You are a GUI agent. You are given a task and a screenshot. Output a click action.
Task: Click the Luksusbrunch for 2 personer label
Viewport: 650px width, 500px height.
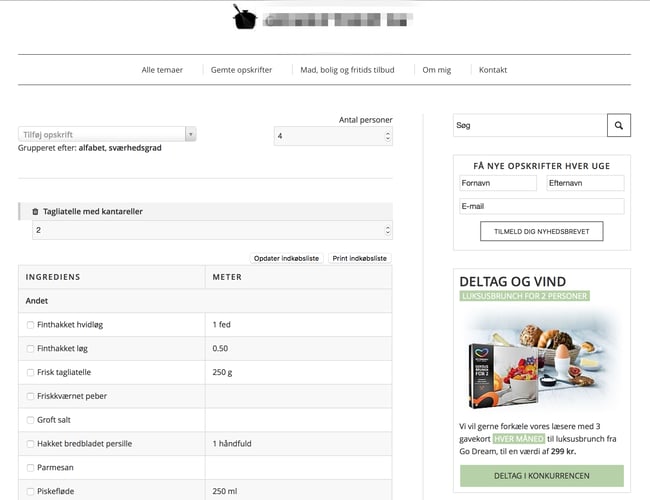tap(524, 296)
